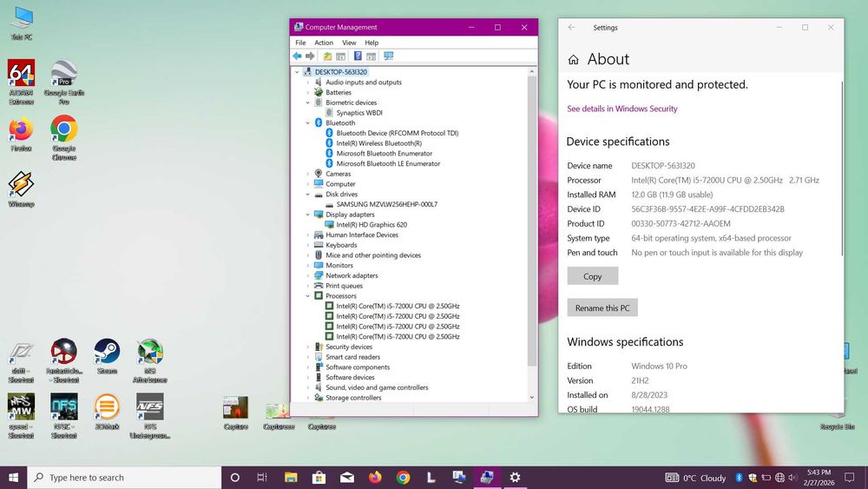868x489 pixels.
Task: Open Microsoft Store from the taskbar
Action: [x=319, y=478]
